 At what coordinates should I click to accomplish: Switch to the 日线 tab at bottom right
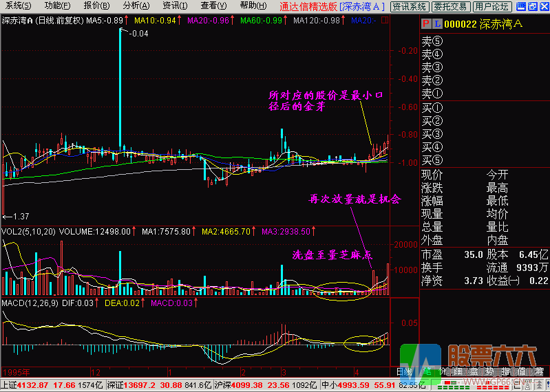point(404,372)
